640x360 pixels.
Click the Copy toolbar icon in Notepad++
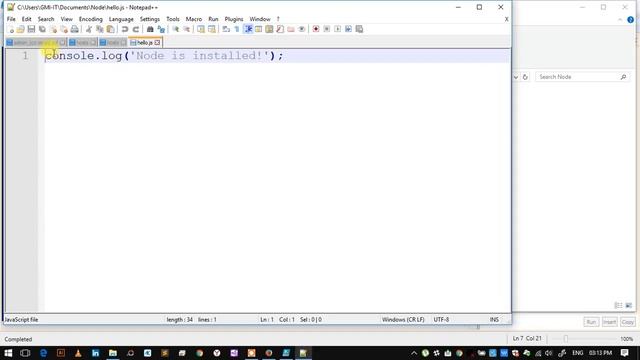coord(100,29)
